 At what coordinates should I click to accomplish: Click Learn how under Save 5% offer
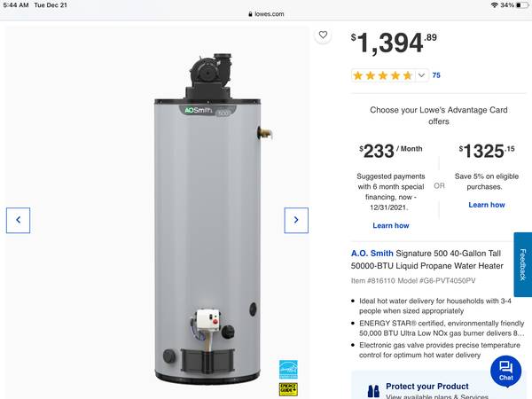(x=487, y=205)
